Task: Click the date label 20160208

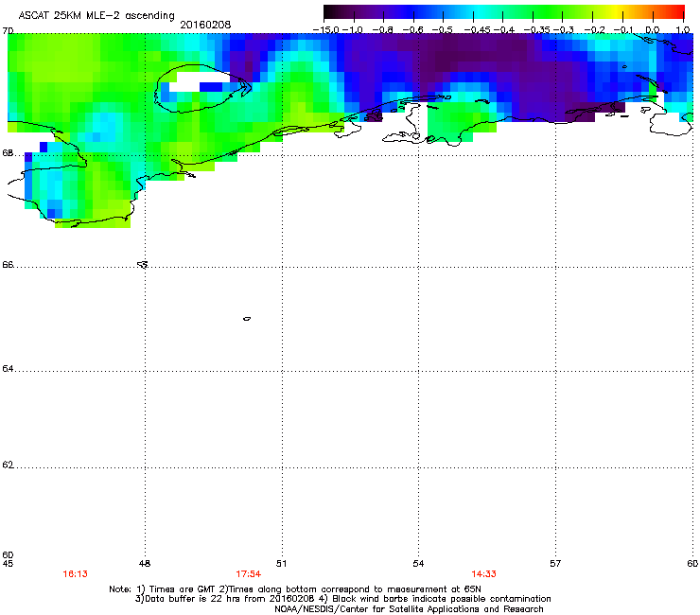Action: pos(205,25)
